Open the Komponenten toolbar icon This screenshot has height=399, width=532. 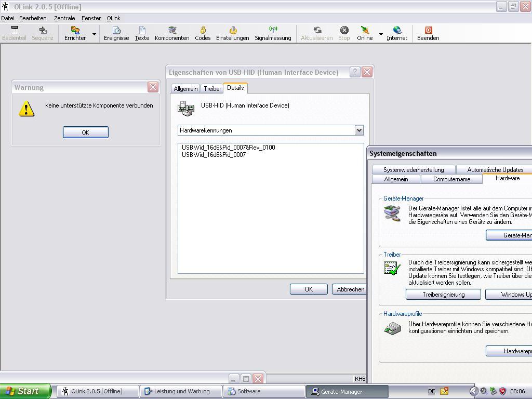click(172, 33)
